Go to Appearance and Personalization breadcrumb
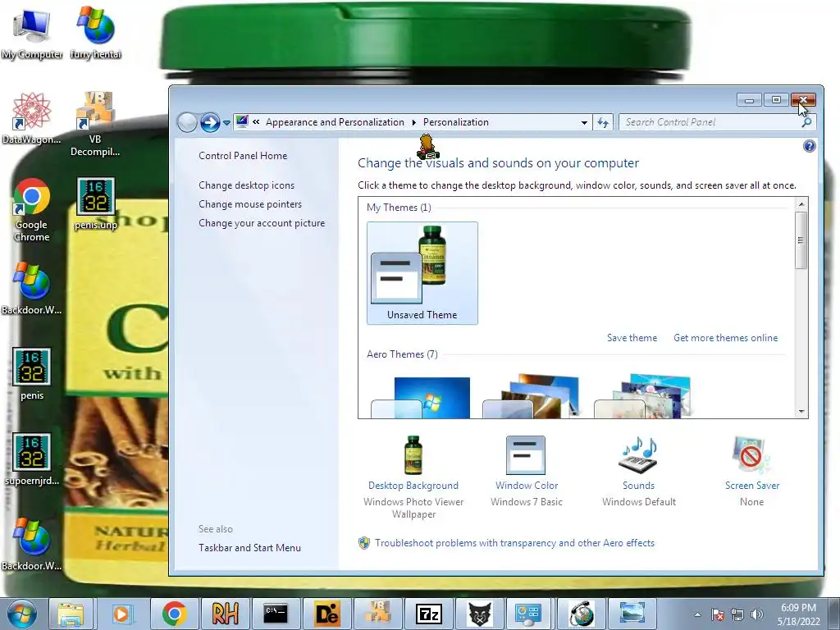The width and height of the screenshot is (840, 630). point(335,122)
